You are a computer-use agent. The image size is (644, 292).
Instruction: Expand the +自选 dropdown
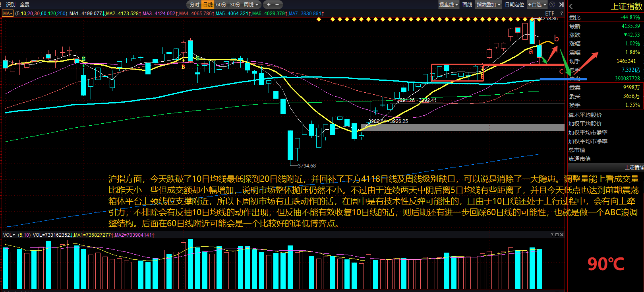(537, 4)
